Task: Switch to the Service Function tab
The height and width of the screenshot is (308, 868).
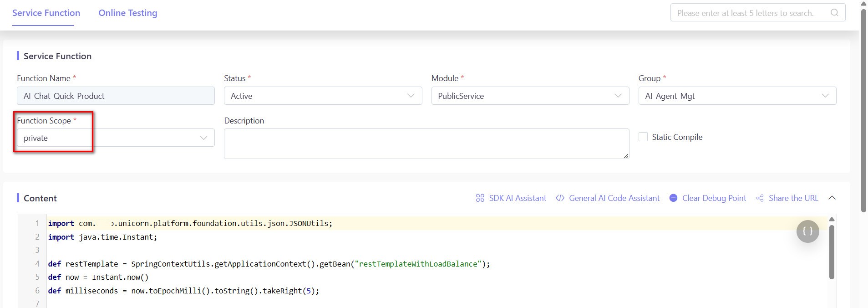Action: click(46, 13)
